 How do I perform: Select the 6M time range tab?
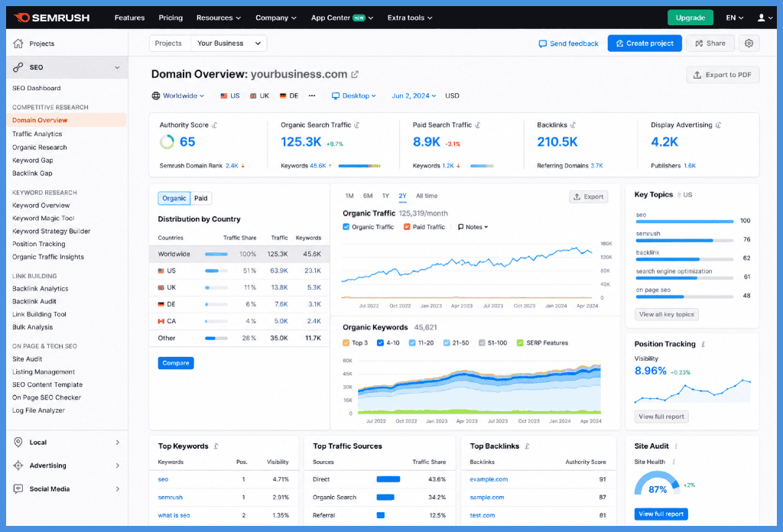point(368,196)
